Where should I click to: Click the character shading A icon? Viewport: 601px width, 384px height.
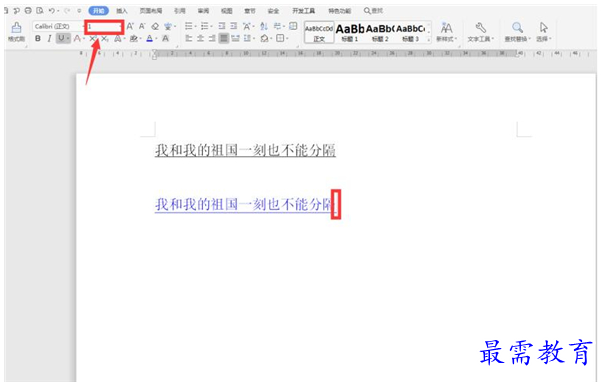166,38
